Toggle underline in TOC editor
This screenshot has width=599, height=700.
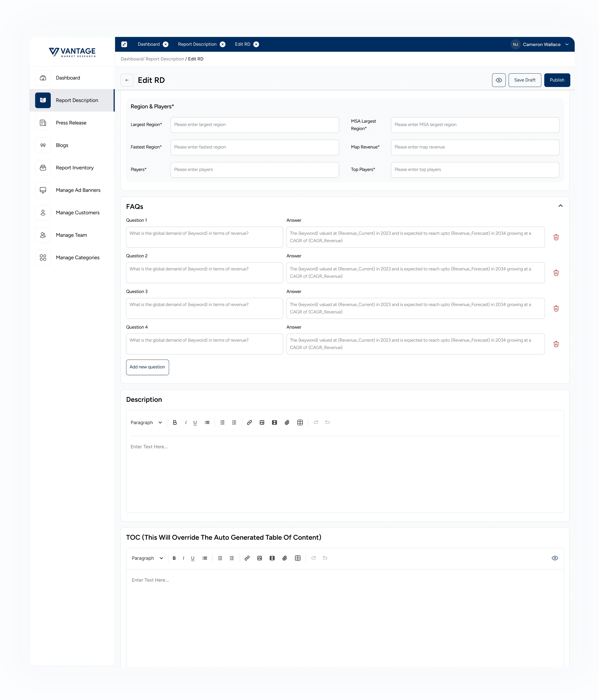point(193,558)
